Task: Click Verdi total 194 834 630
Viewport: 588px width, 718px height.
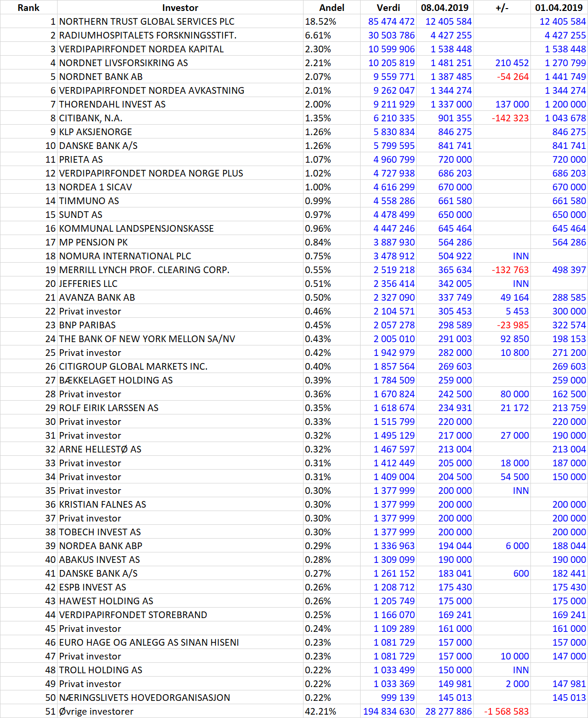Action: (x=389, y=711)
